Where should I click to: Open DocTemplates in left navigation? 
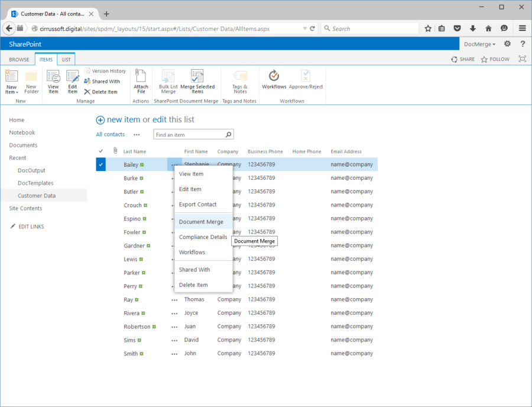(x=35, y=183)
